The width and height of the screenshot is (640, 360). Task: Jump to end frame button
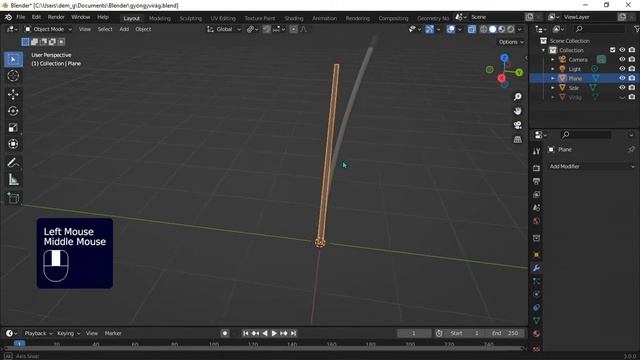coord(293,333)
